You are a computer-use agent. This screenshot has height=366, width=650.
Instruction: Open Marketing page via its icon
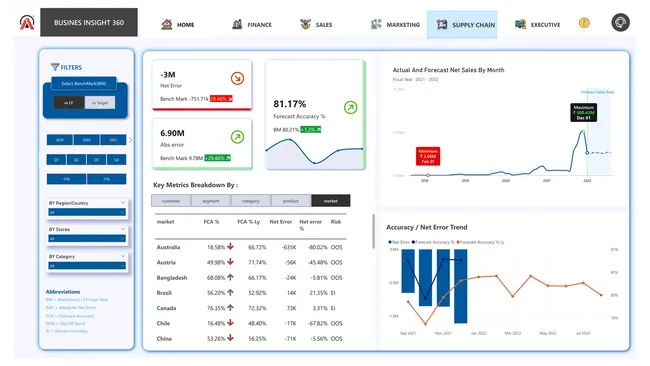[376, 24]
